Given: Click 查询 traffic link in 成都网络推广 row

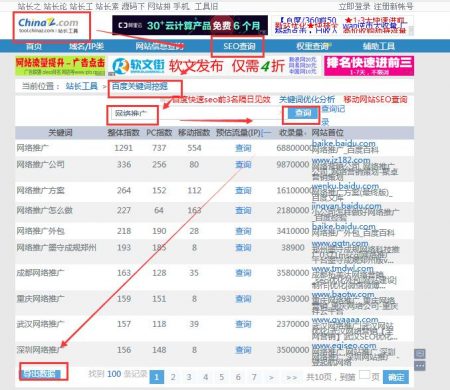Looking at the screenshot, I should click(243, 273).
